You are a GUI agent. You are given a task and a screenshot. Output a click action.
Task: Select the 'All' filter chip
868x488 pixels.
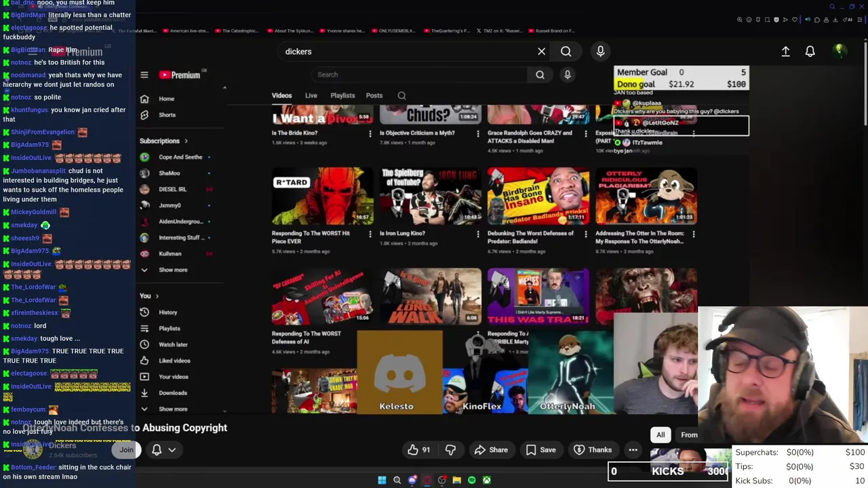[x=660, y=435]
